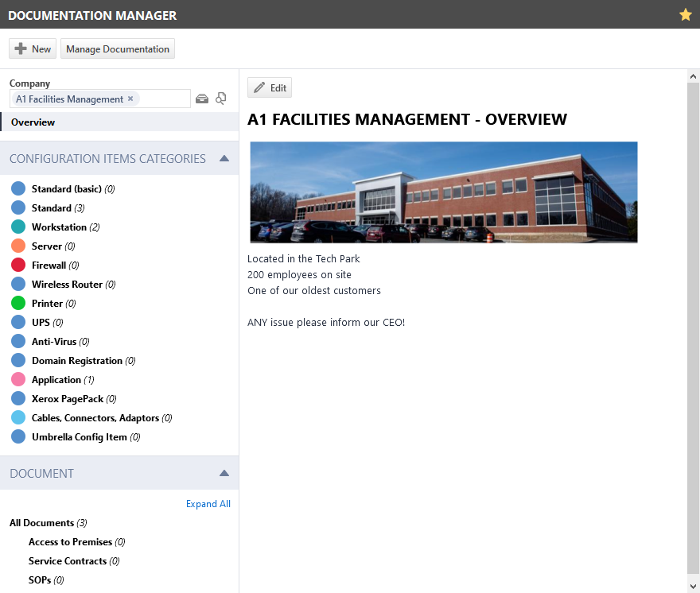
Task: Click text 'ANY issue please inform our CEO!'
Action: (x=326, y=322)
